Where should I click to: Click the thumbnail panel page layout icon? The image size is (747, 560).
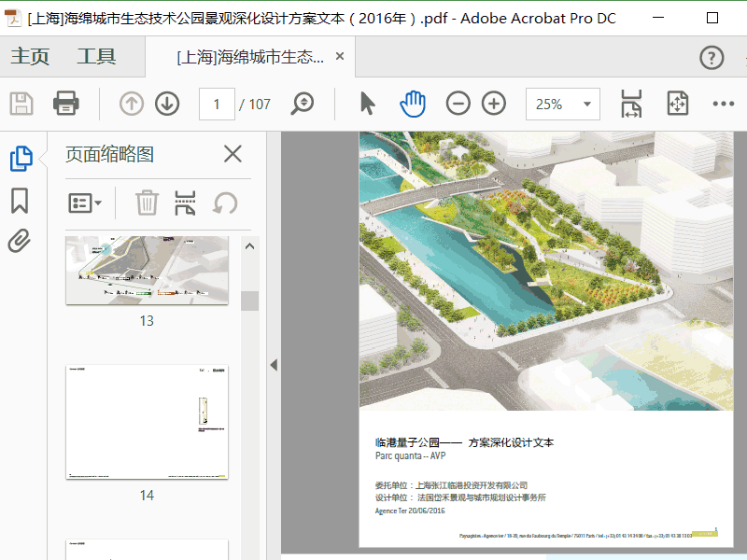point(185,203)
